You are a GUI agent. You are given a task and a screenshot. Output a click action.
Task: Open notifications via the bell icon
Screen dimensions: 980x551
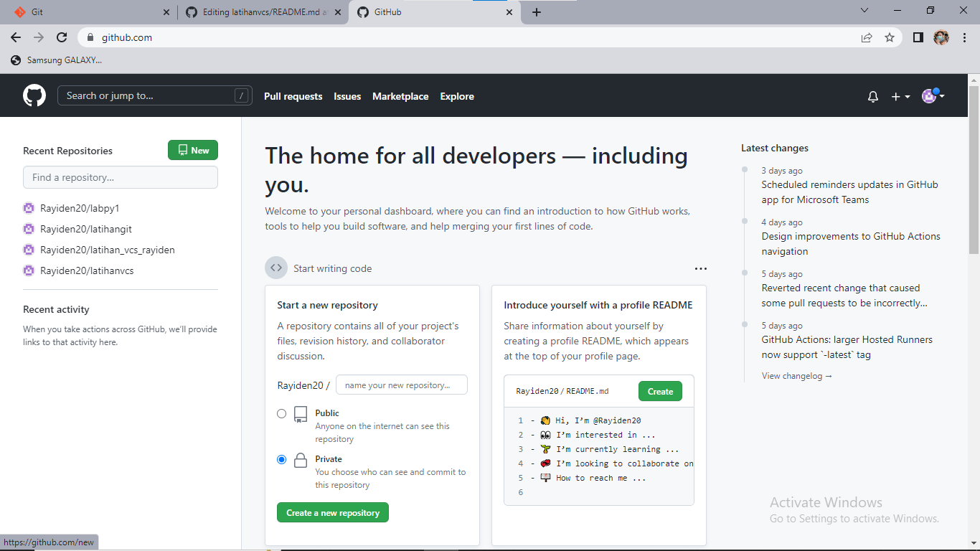(872, 96)
